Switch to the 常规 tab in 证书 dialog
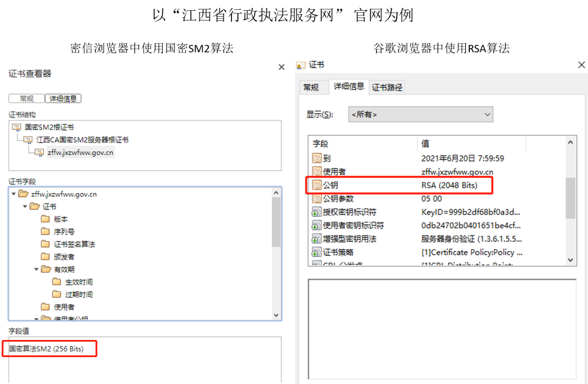The width and height of the screenshot is (588, 384). 311,87
